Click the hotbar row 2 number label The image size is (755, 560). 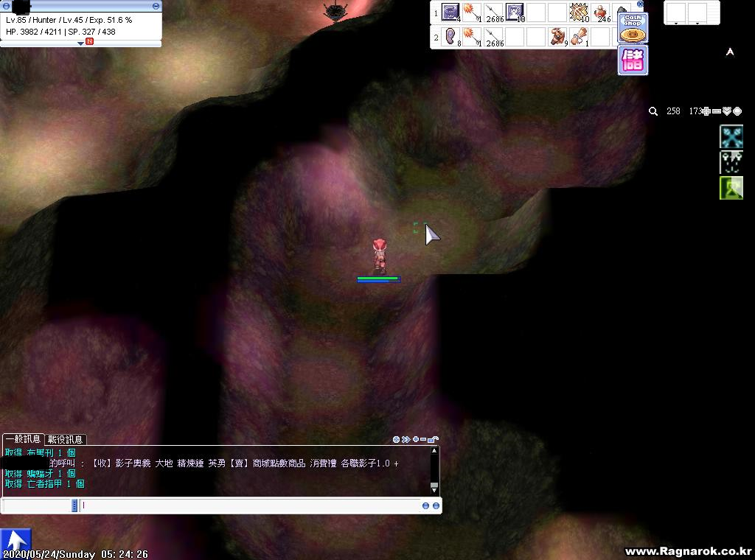(x=436, y=37)
